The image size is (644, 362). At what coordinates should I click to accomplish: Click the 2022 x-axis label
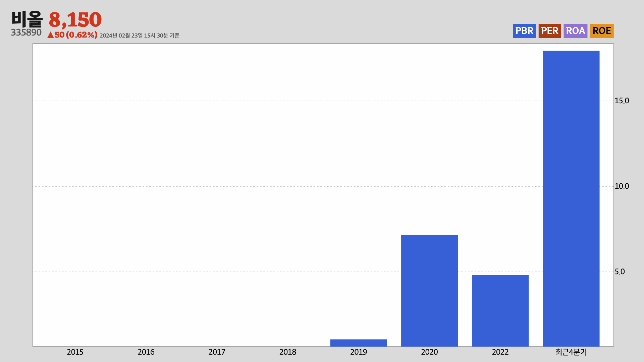click(x=500, y=352)
